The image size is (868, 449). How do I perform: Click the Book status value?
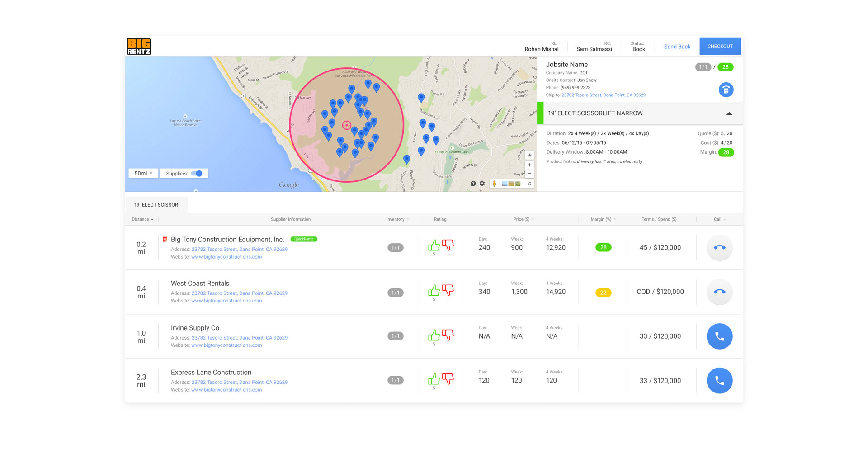pyautogui.click(x=639, y=49)
